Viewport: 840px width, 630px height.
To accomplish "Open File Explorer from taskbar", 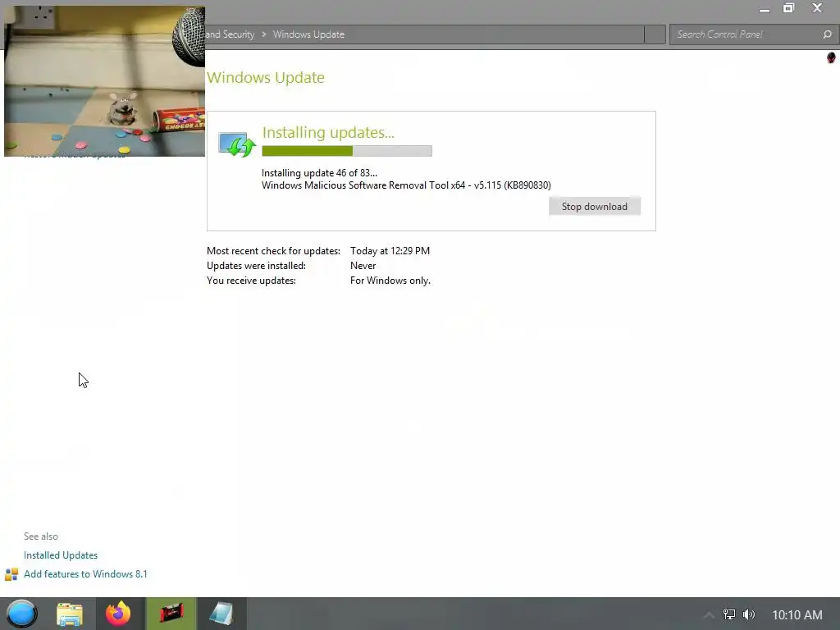I will (70, 614).
